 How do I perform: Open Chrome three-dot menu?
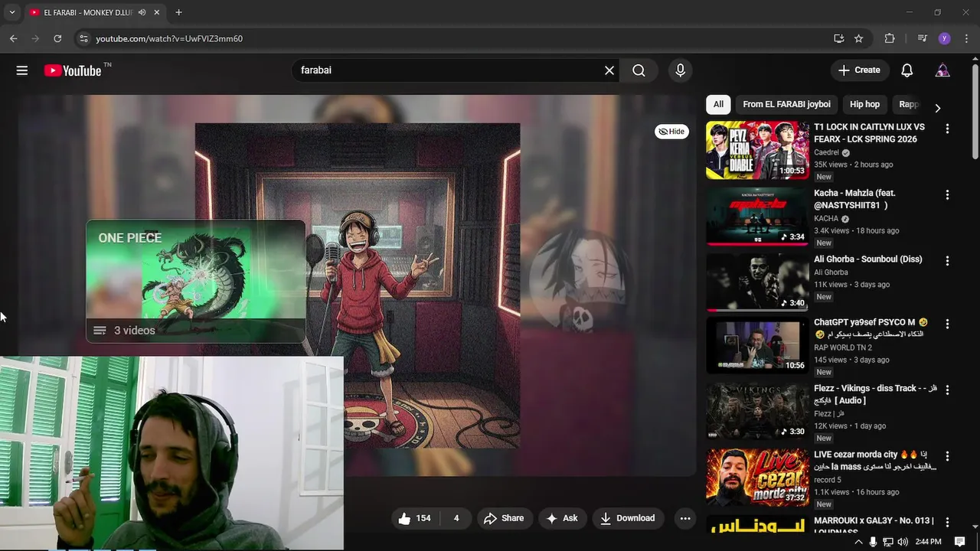coord(966,38)
